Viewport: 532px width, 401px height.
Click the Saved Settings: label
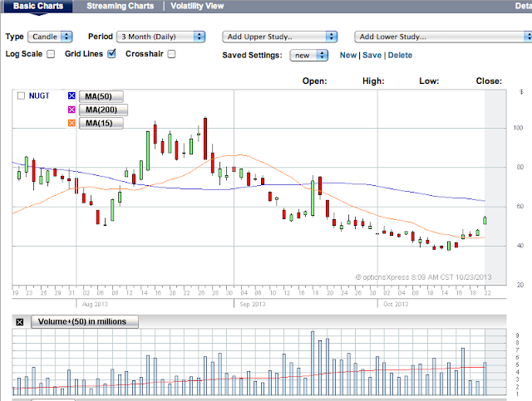pos(252,56)
